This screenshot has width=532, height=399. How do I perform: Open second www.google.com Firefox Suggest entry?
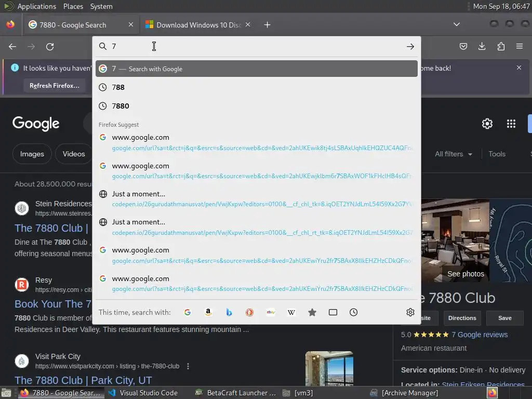pyautogui.click(x=257, y=171)
